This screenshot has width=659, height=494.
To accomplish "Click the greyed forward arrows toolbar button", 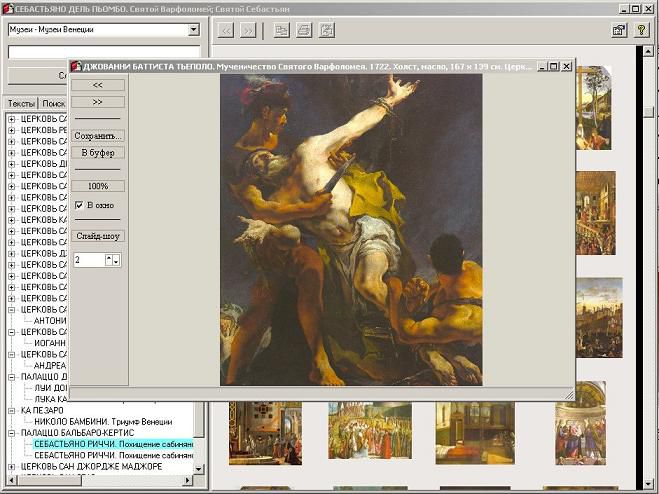I will (x=249, y=30).
